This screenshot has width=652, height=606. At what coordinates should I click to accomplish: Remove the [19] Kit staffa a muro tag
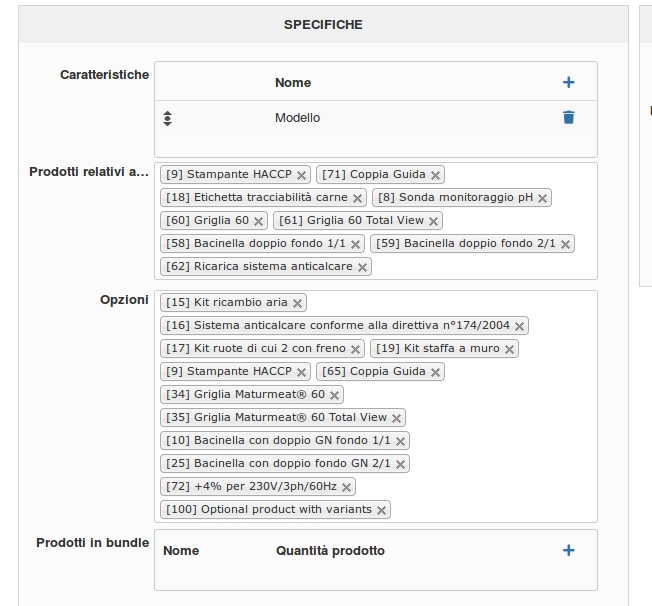[x=509, y=349]
